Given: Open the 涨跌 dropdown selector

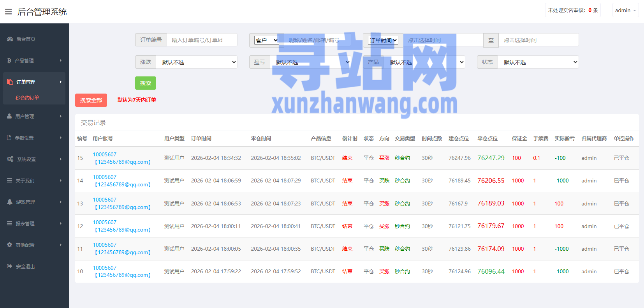Looking at the screenshot, I should (x=197, y=62).
